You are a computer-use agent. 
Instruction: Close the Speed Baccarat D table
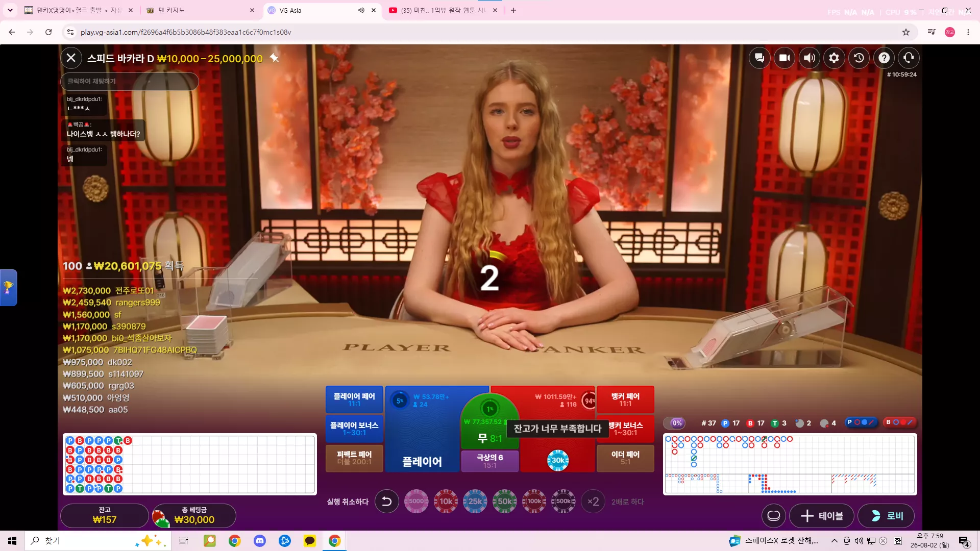(x=71, y=58)
